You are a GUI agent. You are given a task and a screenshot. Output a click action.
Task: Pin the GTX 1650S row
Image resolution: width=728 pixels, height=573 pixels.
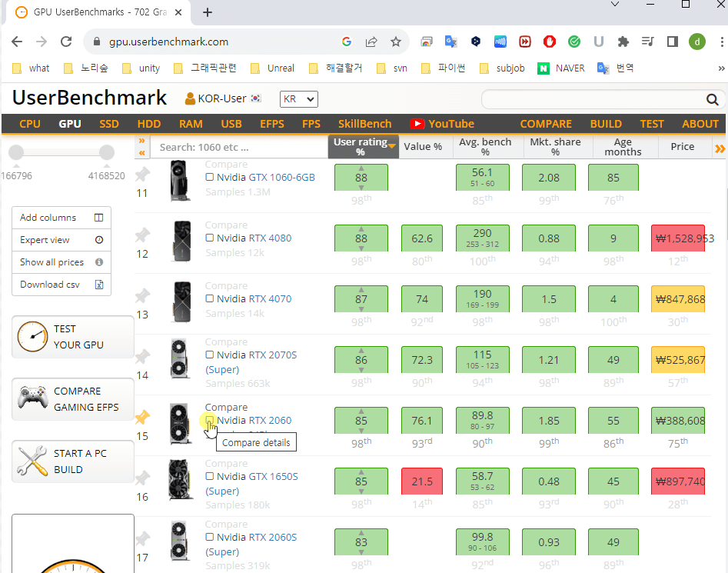point(142,478)
